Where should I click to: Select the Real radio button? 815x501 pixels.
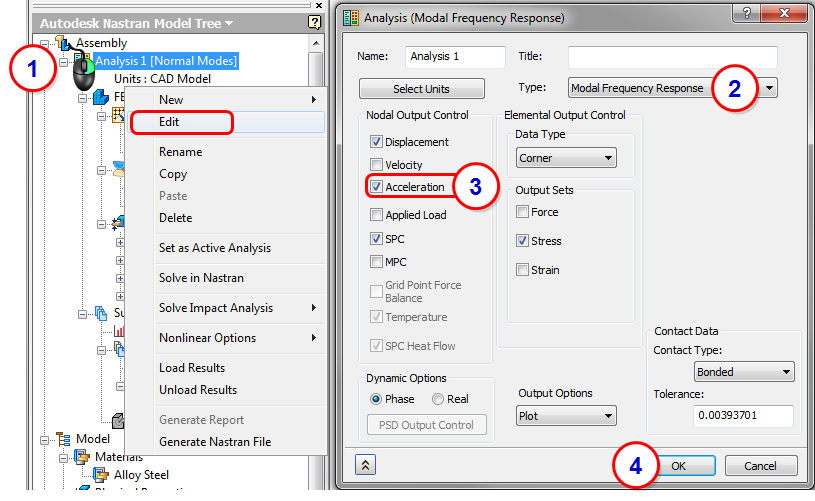[x=438, y=399]
